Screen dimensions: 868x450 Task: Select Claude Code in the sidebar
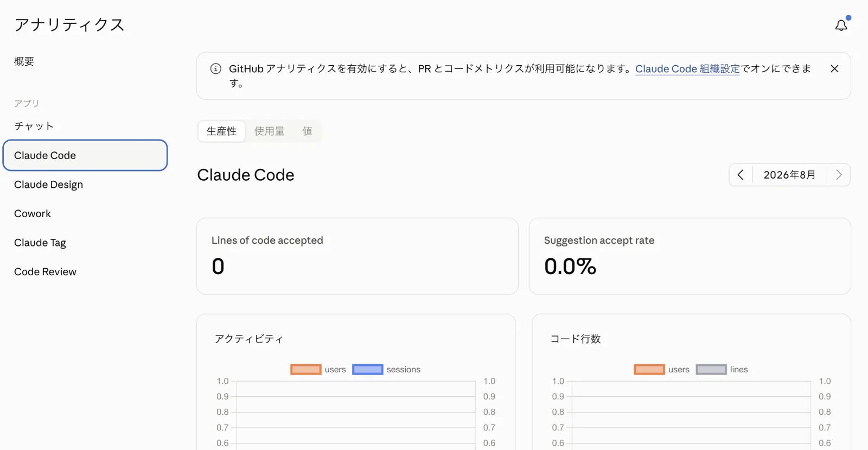(x=85, y=155)
